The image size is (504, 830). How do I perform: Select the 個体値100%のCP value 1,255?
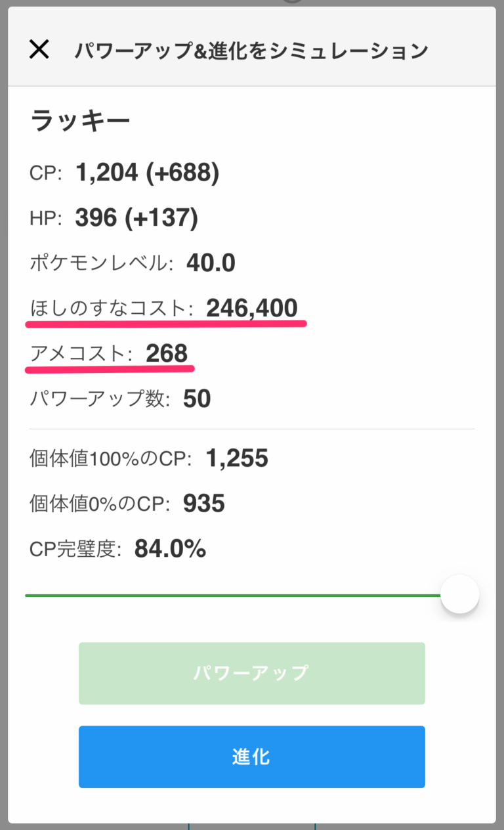(x=240, y=458)
